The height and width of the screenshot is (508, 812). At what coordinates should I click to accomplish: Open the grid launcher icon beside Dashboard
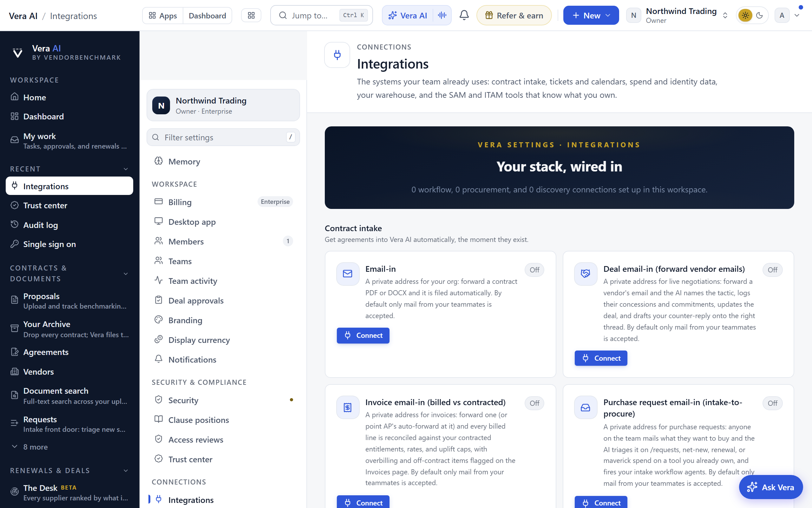(251, 16)
